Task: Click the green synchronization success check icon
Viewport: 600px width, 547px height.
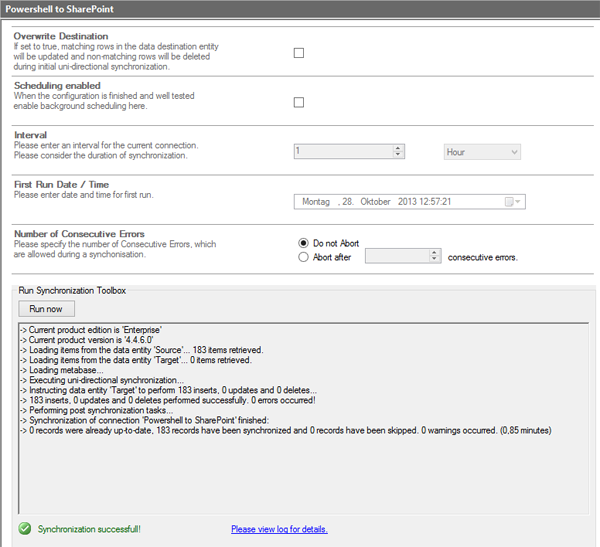Action: (x=25, y=529)
